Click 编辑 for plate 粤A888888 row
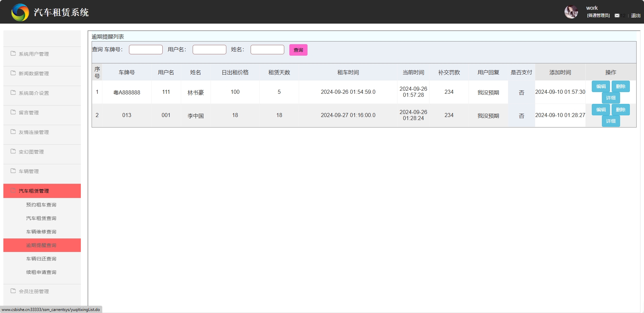Image resolution: width=644 pixels, height=313 pixels. point(601,86)
